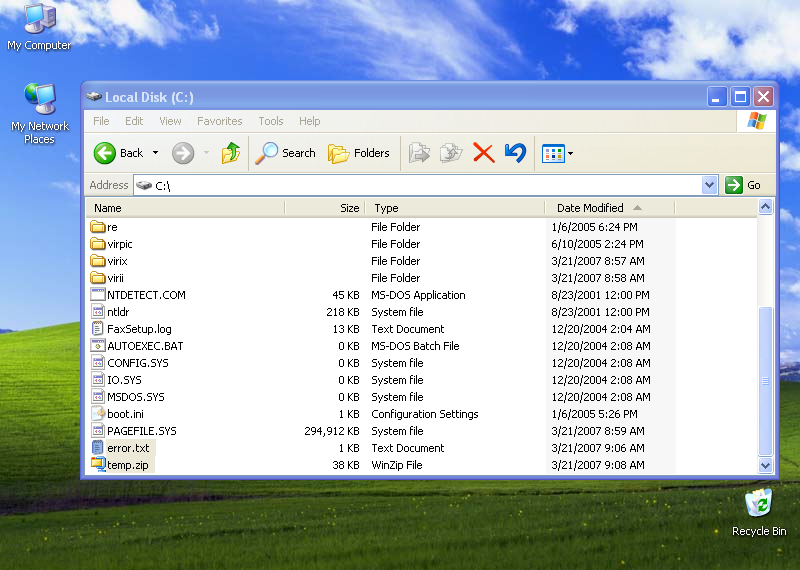Expand the Address bar dropdown
Image resolution: width=800 pixels, height=570 pixels.
click(709, 185)
